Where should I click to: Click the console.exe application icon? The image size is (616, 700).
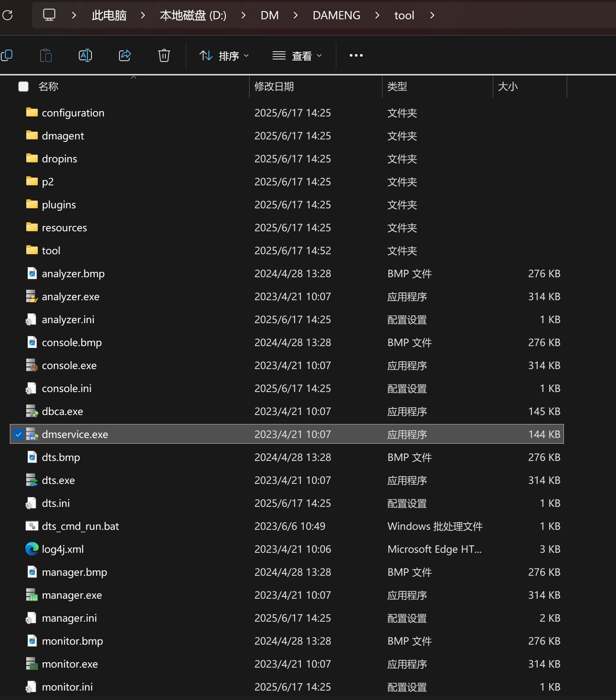pyautogui.click(x=32, y=365)
